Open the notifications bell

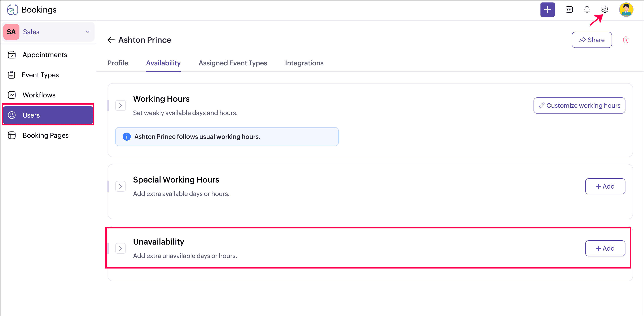tap(587, 9)
